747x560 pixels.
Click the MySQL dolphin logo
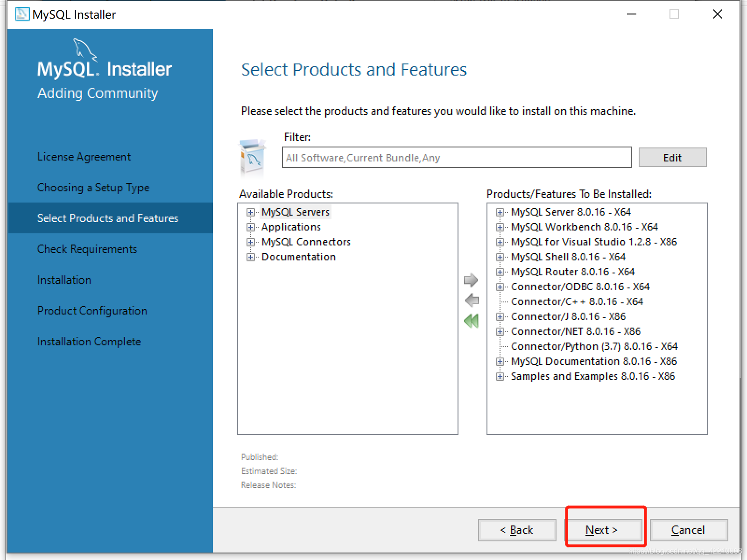[x=85, y=49]
